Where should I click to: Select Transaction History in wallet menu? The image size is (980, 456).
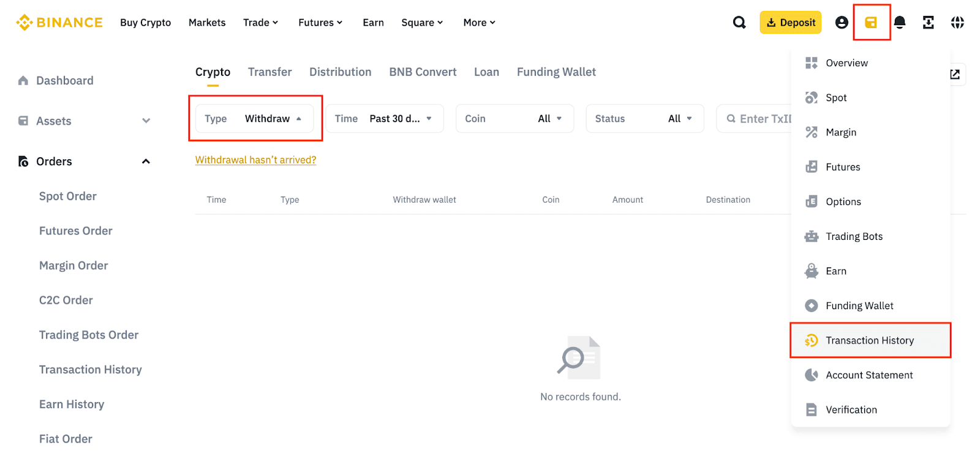click(x=869, y=340)
